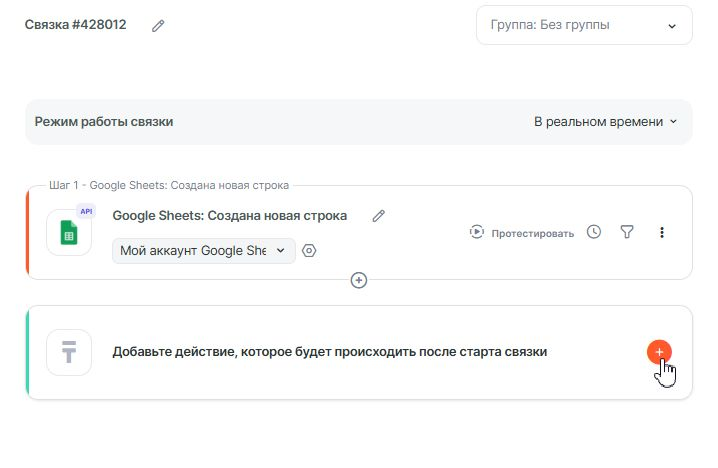Insert a step with the circled plus connector
Screen dimensions: 718x468
pyautogui.click(x=359, y=280)
